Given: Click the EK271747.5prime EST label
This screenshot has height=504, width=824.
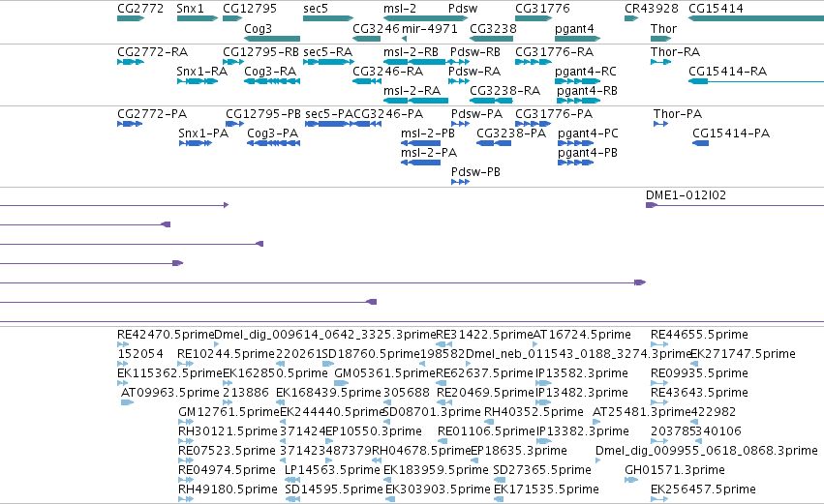Looking at the screenshot, I should (743, 354).
